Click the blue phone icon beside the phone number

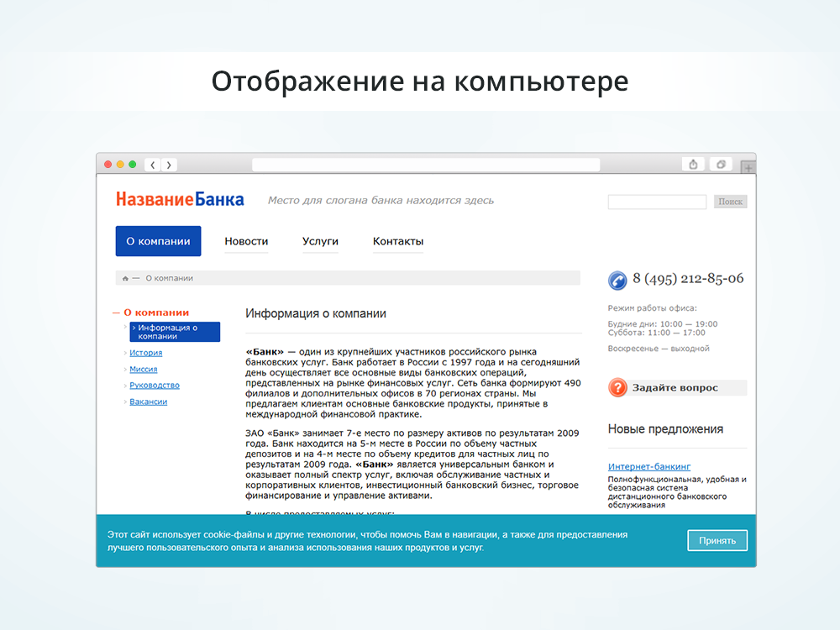coord(617,279)
